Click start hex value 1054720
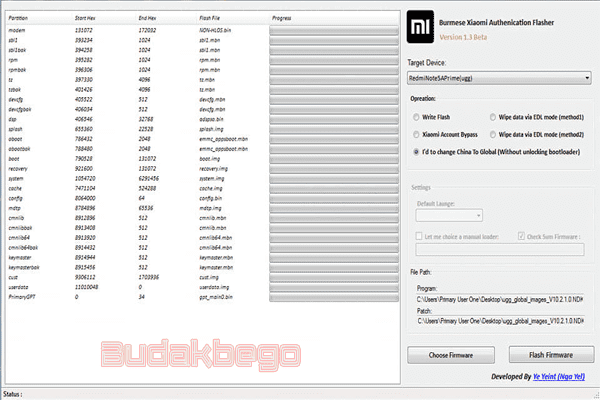 point(85,179)
